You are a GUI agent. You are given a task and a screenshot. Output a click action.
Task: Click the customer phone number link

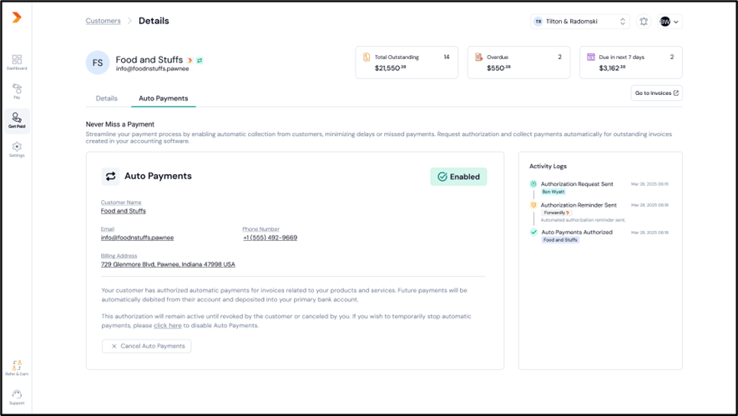(x=270, y=238)
